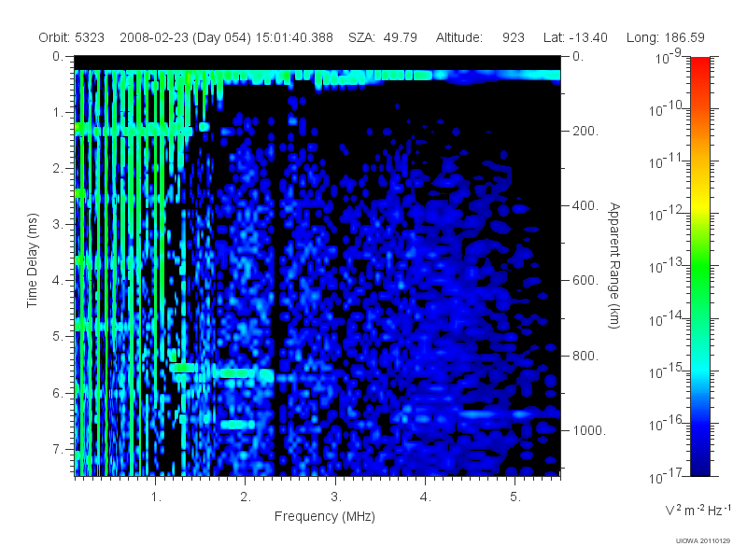
Task: Click the 5. tick on time delay axis
Action: click(x=57, y=337)
